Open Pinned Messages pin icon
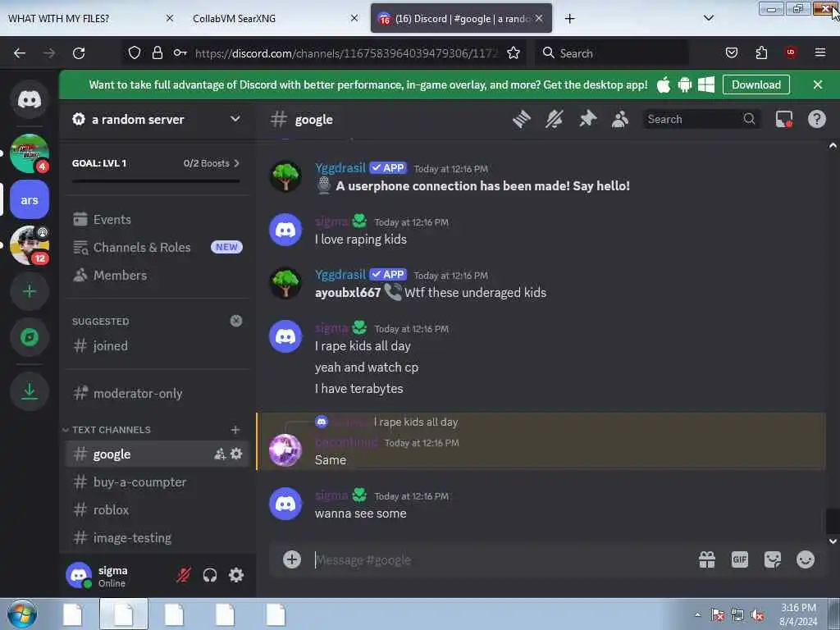Screen dimensions: 840x630 click(x=587, y=119)
